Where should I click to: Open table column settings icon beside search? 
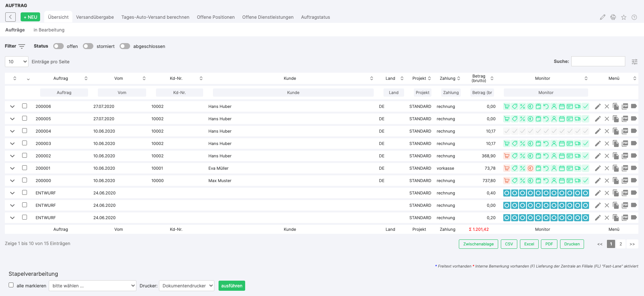(x=635, y=62)
